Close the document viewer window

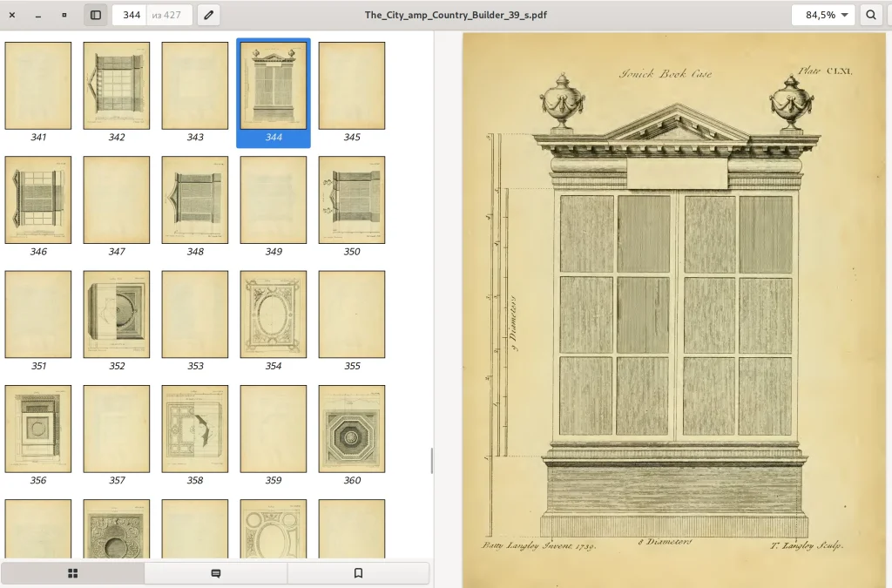pyautogui.click(x=12, y=15)
